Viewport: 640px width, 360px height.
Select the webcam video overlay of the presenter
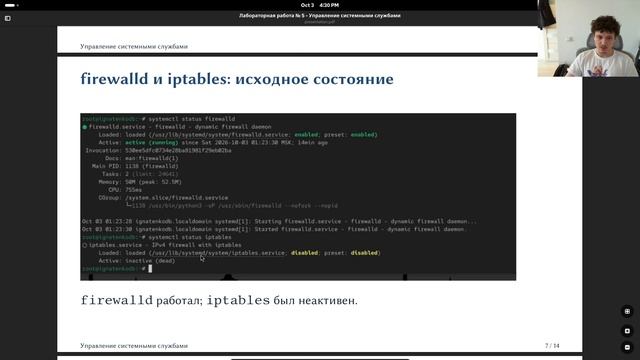pos(589,38)
